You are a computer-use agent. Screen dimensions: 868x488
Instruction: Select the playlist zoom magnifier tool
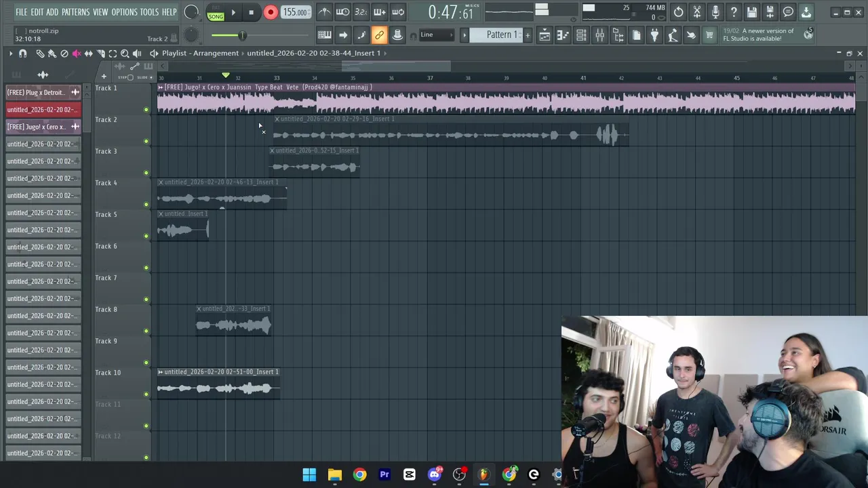click(x=125, y=54)
